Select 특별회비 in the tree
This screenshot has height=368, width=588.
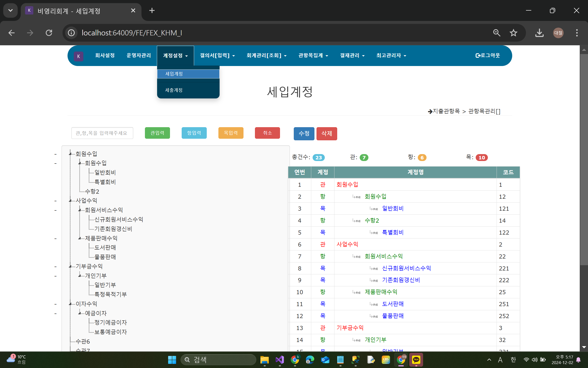[x=105, y=182]
